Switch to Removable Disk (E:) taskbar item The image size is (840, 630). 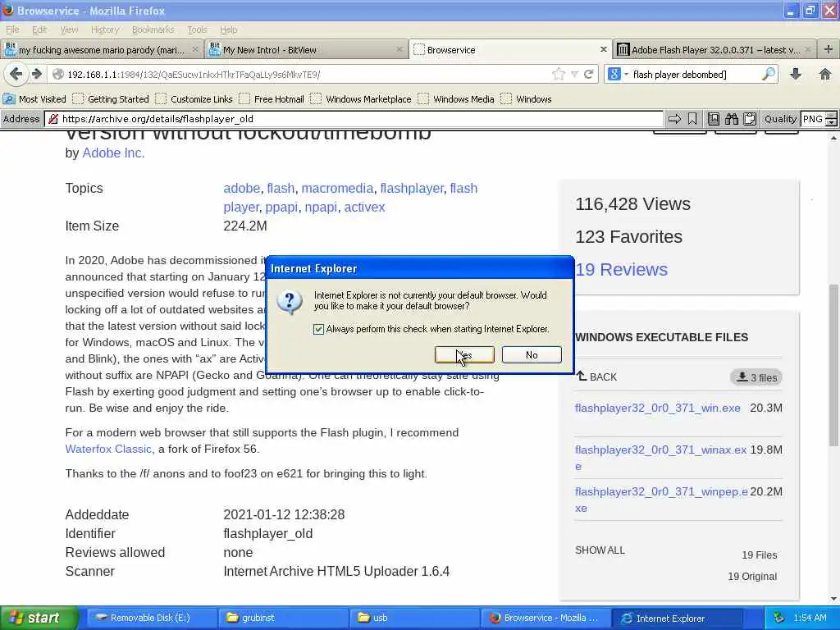click(x=151, y=618)
